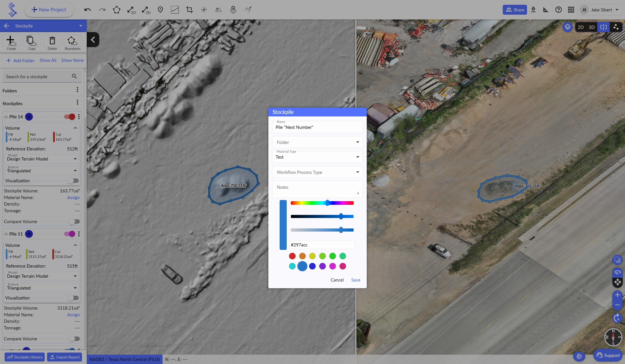This screenshot has height=364, width=625.
Task: Open the Jake Sibert account dropdown
Action: [600, 10]
